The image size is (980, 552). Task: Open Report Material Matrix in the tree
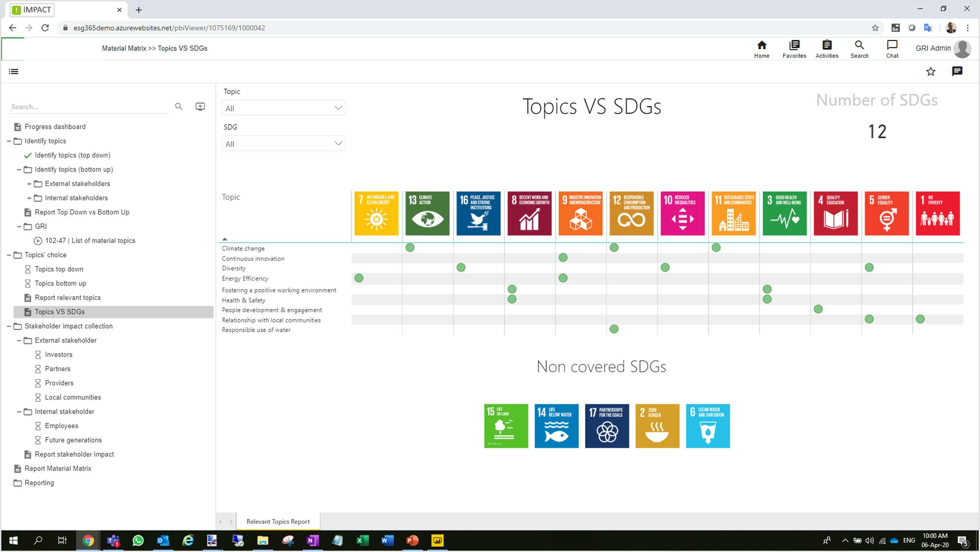[58, 468]
